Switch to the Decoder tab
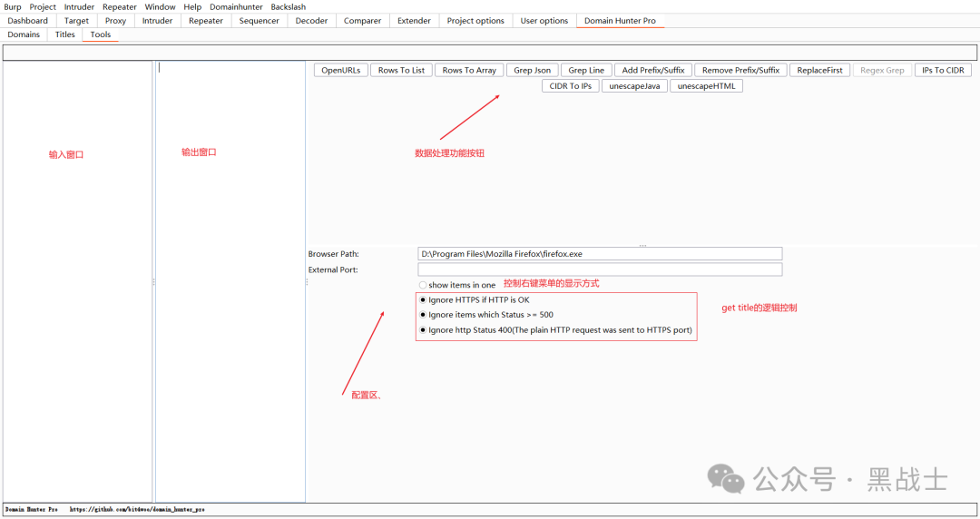Image resolution: width=980 pixels, height=519 pixels. (311, 21)
